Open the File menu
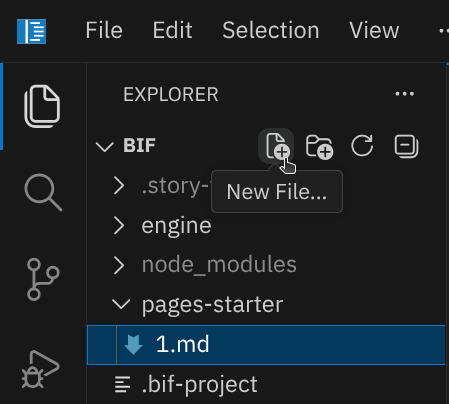Image resolution: width=449 pixels, height=404 pixels. tap(104, 30)
